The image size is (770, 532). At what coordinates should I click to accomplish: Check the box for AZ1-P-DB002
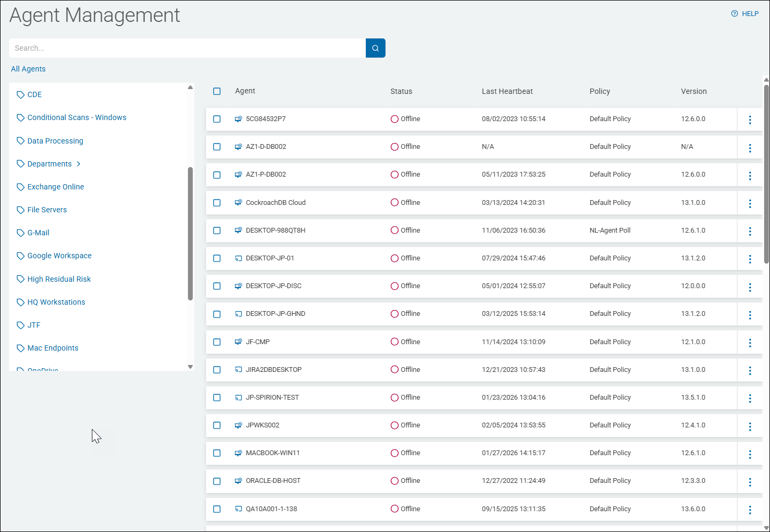click(x=217, y=175)
